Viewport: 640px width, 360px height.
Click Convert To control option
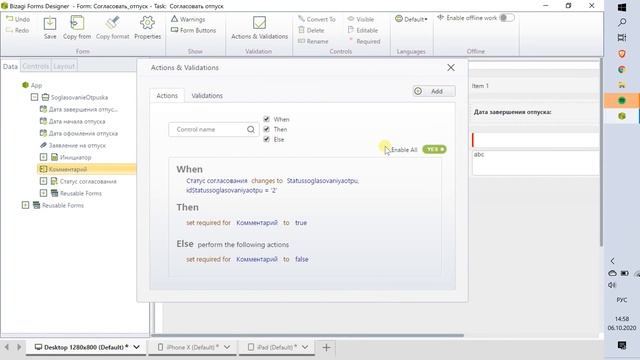[317, 19]
